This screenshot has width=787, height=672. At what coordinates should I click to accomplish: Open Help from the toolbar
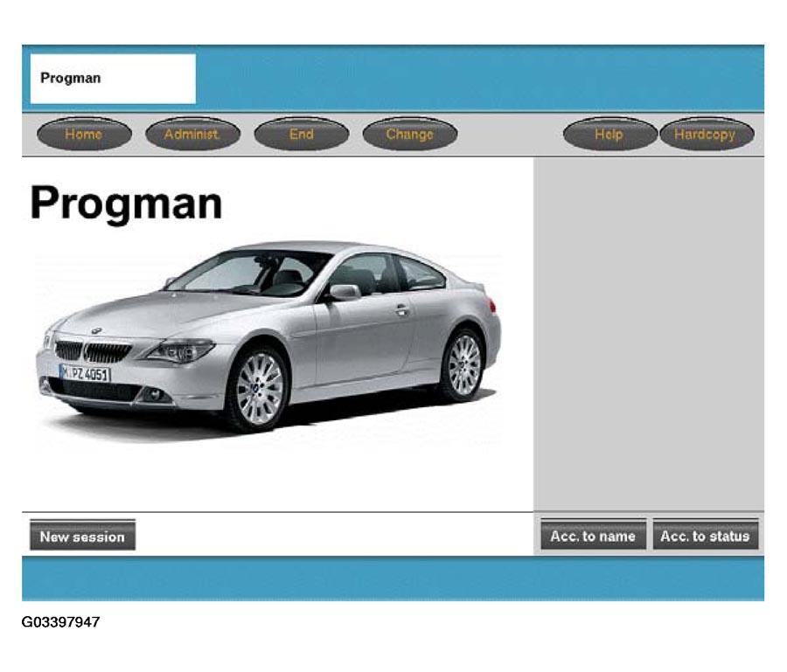[609, 135]
